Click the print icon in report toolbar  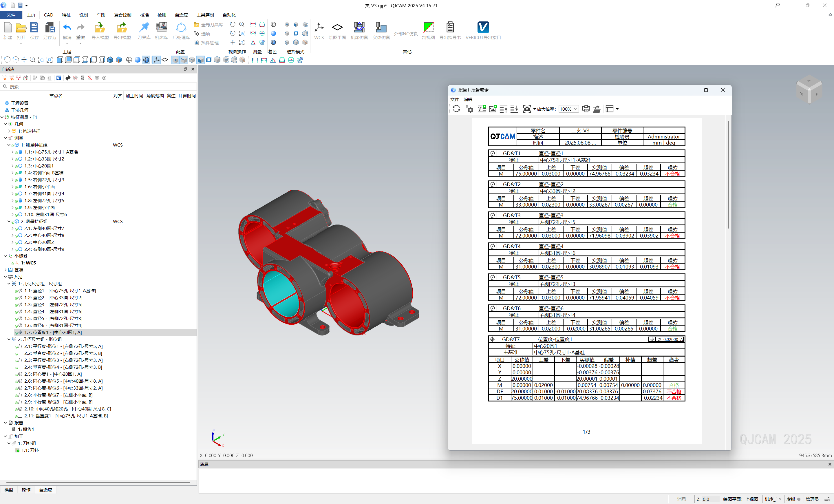pyautogui.click(x=586, y=109)
